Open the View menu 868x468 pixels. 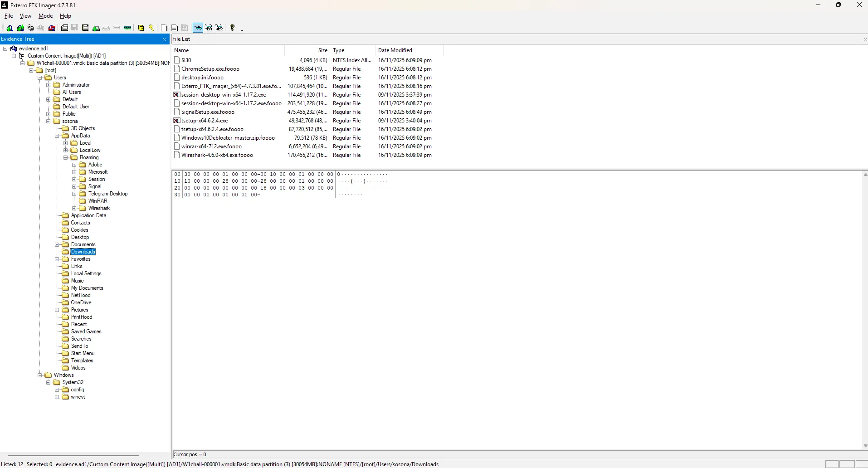click(25, 16)
